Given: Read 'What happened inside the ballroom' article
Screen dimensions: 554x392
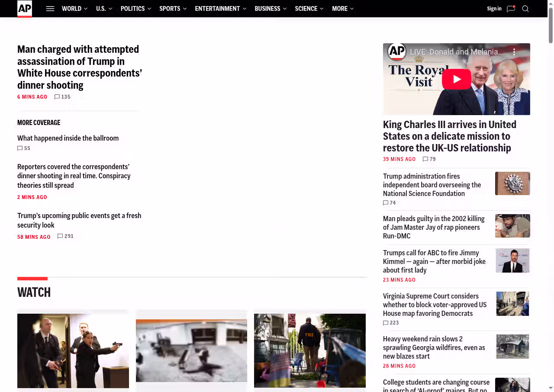Looking at the screenshot, I should (68, 138).
